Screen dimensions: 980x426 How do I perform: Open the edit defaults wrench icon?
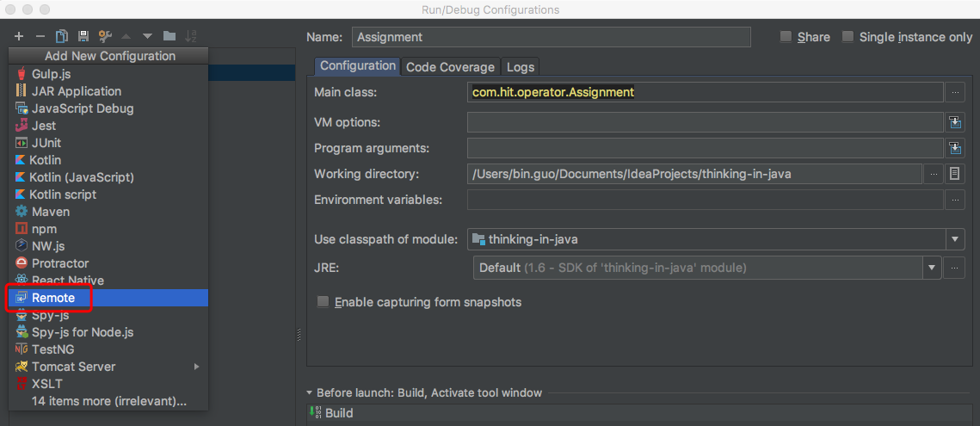click(105, 36)
